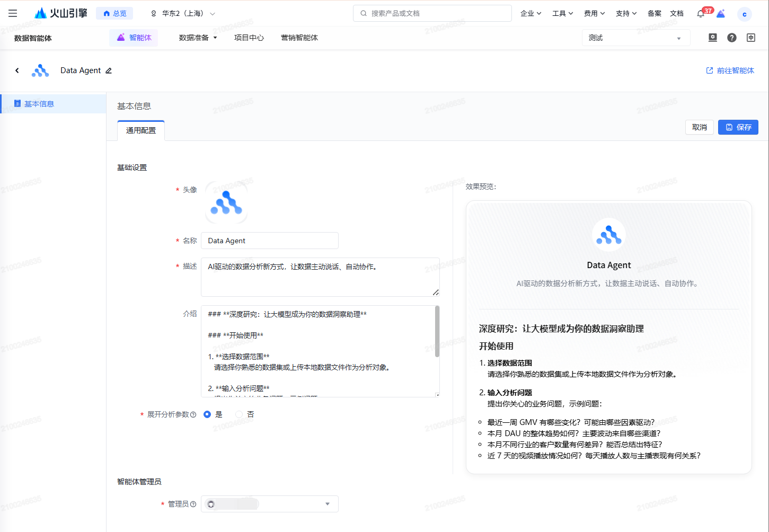Open the 营销智能体 section
The height and width of the screenshot is (532, 769).
pyautogui.click(x=299, y=38)
